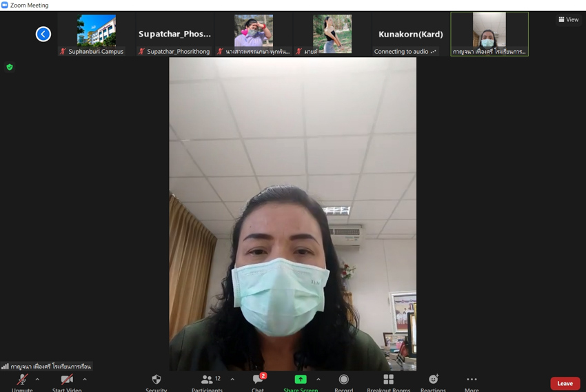Screen dimensions: 586x392
Task: Open the More options menu
Action: point(472,382)
